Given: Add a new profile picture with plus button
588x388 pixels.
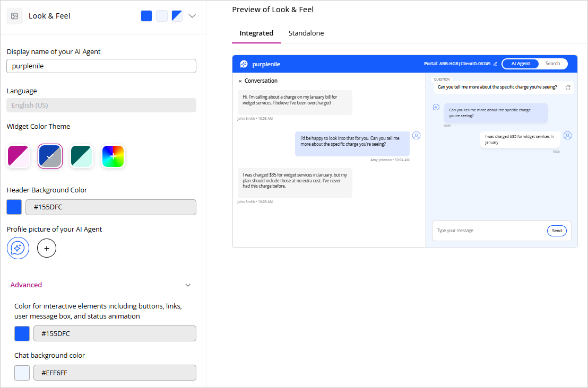Looking at the screenshot, I should click(47, 248).
